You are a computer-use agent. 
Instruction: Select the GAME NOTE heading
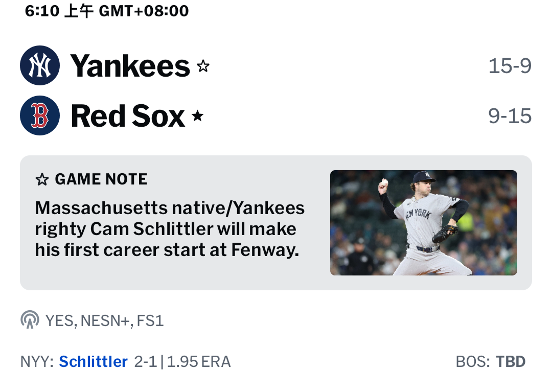pos(101,179)
